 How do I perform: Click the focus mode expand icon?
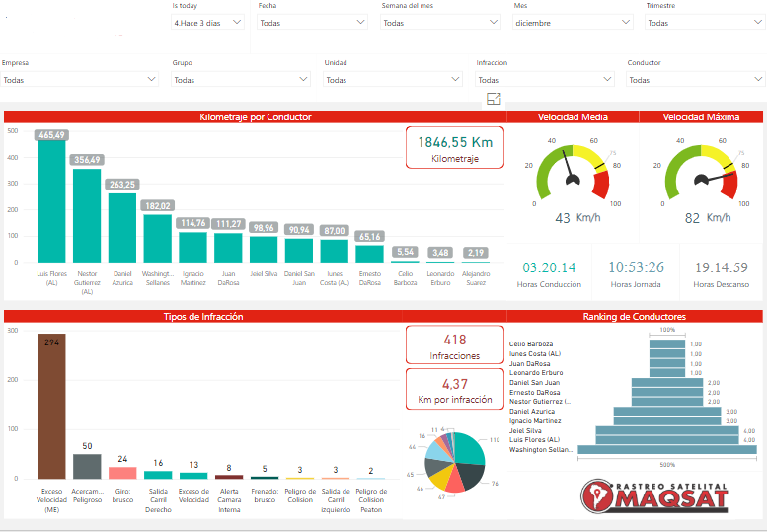[x=495, y=98]
